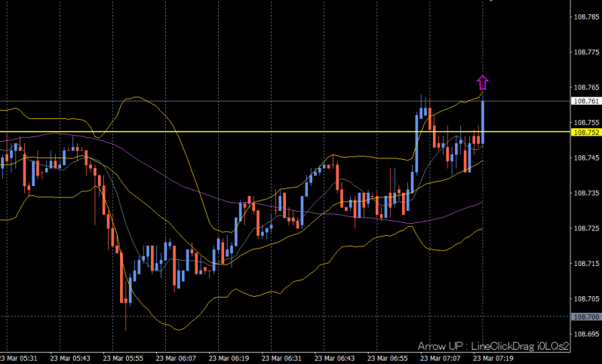
Task: Select the gray horizontal line at 108.761
Action: coord(226,101)
